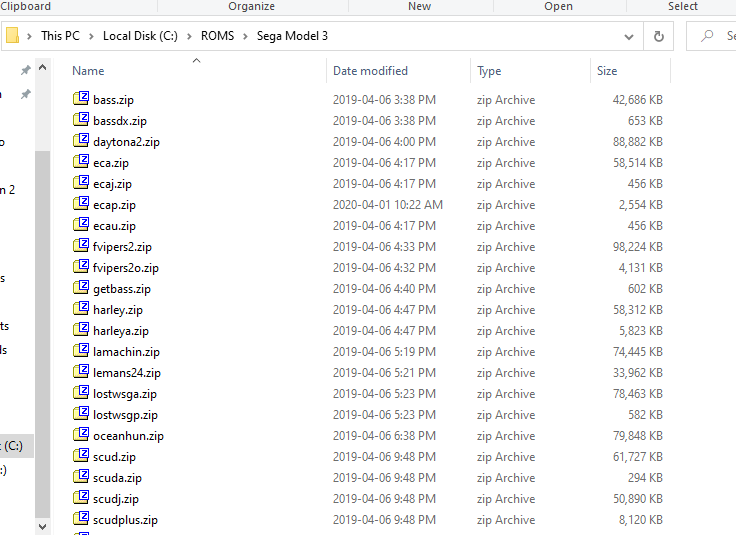
Task: Click the date 2019-04-06 6:38 PM
Action: point(384,436)
